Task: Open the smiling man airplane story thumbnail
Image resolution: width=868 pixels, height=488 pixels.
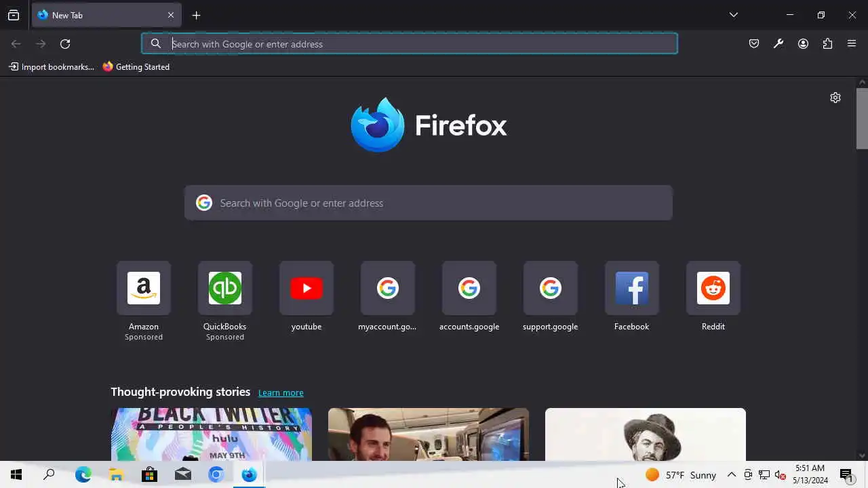Action: point(429,434)
